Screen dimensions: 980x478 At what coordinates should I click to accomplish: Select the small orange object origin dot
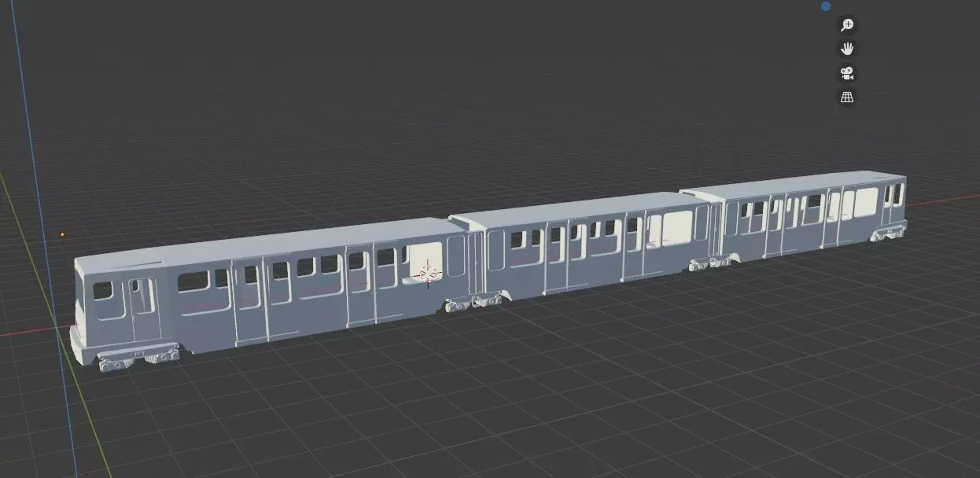coord(62,234)
